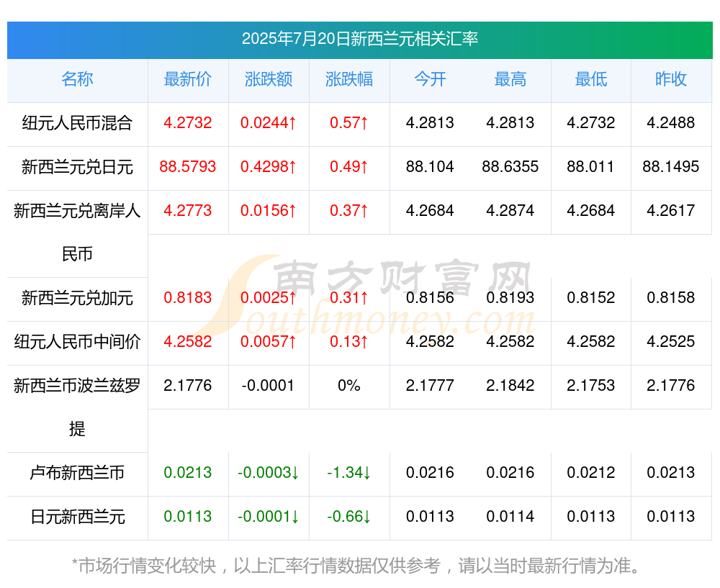Click change percent 0.37↑
Viewport: 720px width, 588px height.
pyautogui.click(x=349, y=211)
